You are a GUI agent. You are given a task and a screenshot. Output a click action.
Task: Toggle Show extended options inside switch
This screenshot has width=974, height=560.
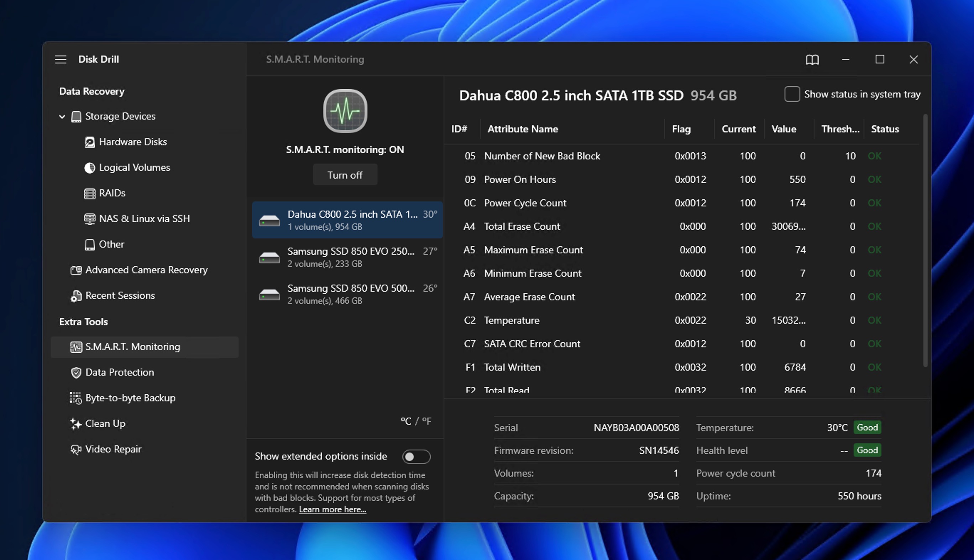pyautogui.click(x=416, y=456)
